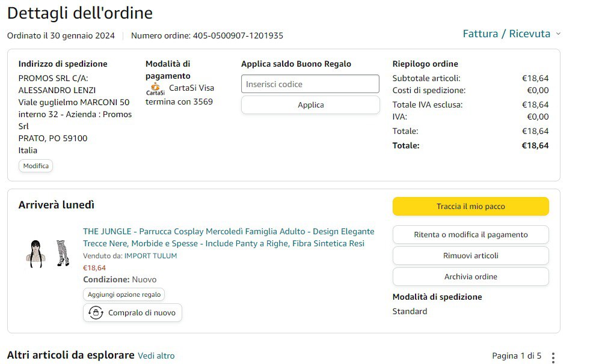Click Traccia il mio pacco
This screenshot has width=605, height=364.
pos(470,206)
